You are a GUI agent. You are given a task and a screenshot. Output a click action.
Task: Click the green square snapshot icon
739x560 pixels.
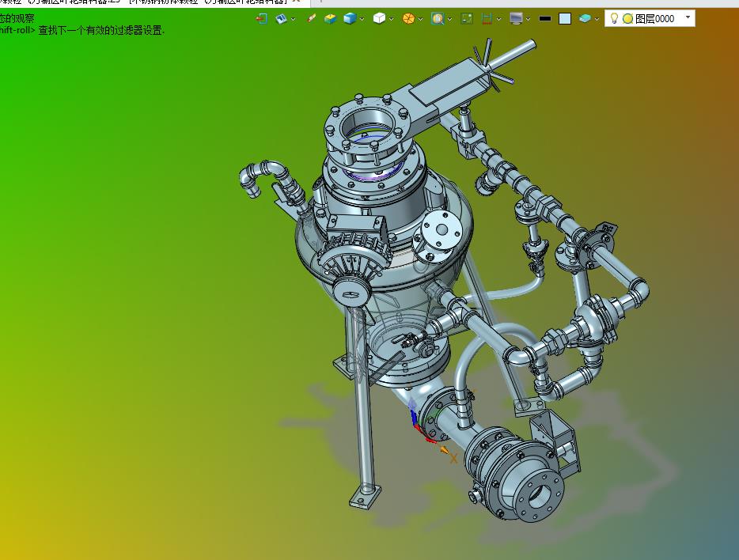[x=467, y=18]
